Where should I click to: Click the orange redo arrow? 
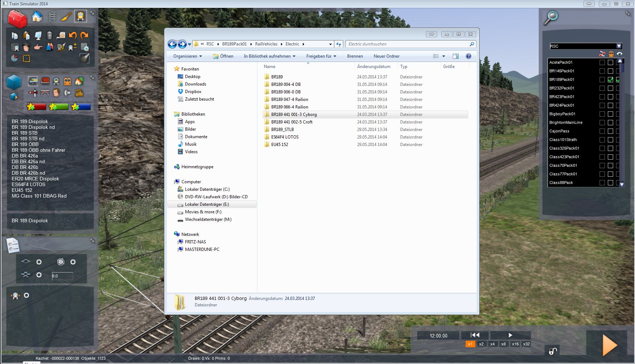(84, 35)
